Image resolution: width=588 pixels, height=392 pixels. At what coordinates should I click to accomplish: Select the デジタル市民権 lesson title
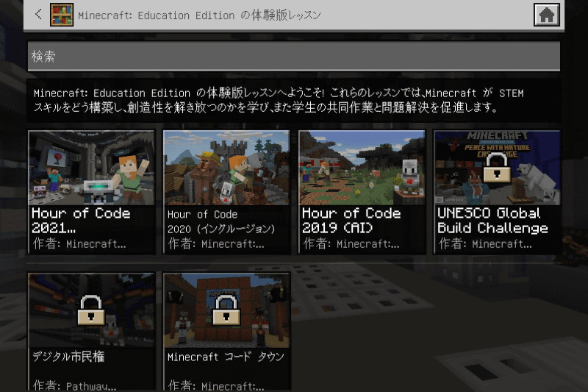pyautogui.click(x=68, y=357)
